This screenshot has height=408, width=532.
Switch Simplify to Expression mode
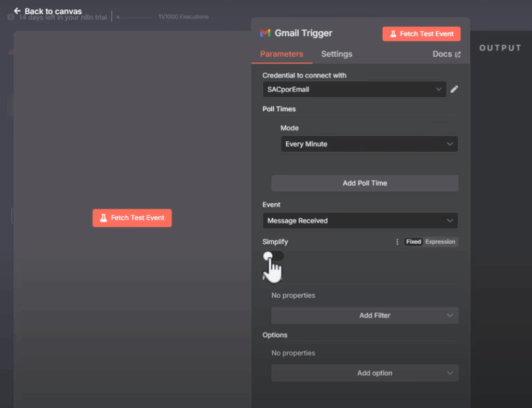[440, 242]
